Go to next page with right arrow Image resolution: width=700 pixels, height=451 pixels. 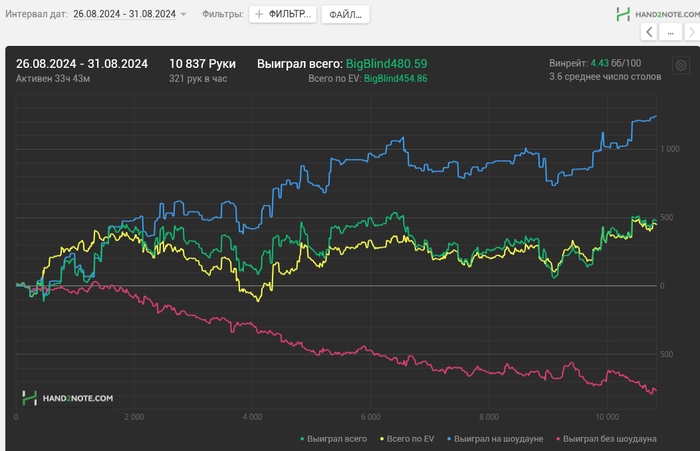[691, 33]
